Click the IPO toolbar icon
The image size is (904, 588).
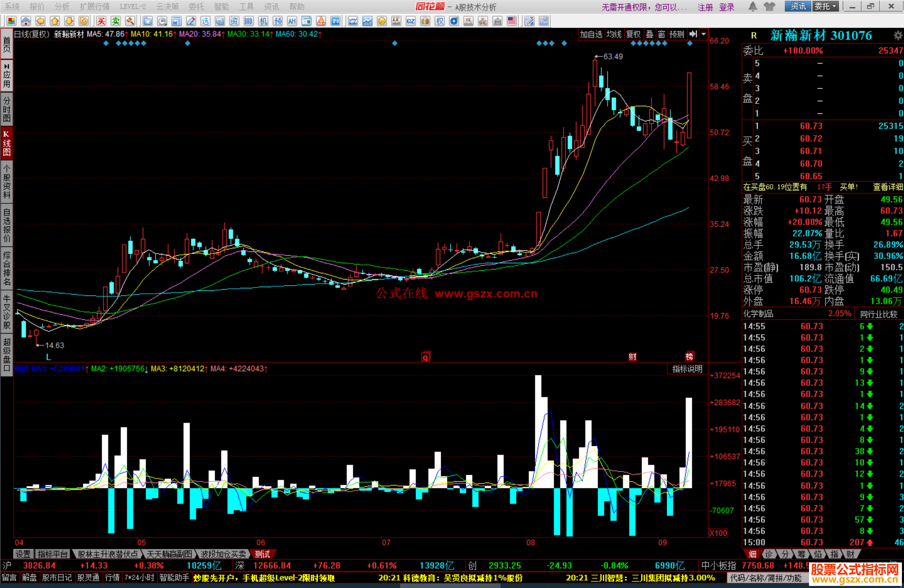335,21
